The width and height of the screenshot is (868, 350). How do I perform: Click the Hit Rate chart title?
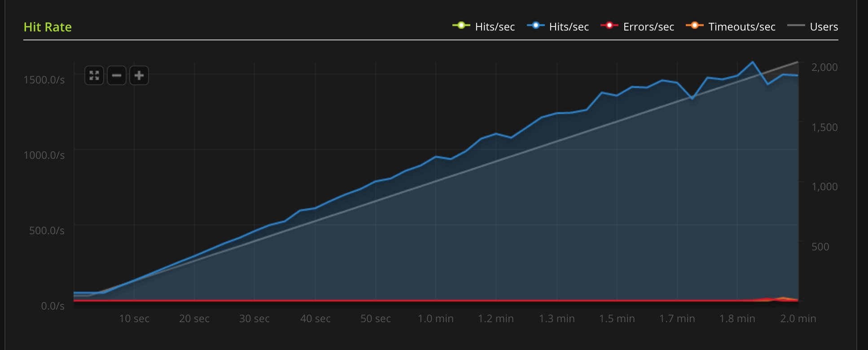point(48,27)
